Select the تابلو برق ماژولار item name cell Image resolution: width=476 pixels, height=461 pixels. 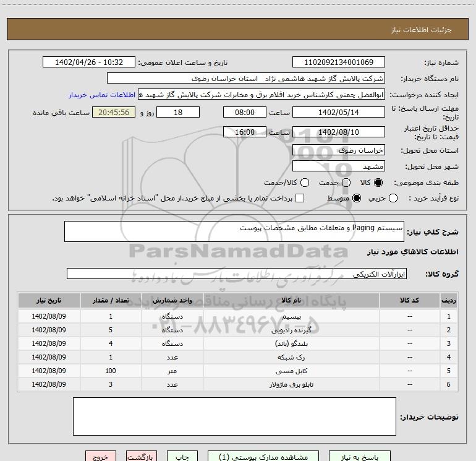291,384
